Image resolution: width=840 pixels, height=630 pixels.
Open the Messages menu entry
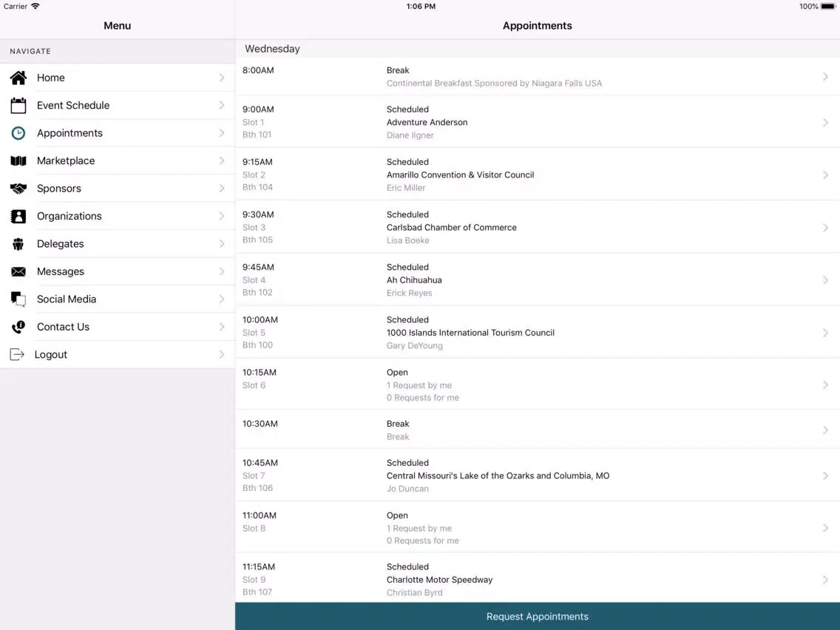(x=118, y=271)
